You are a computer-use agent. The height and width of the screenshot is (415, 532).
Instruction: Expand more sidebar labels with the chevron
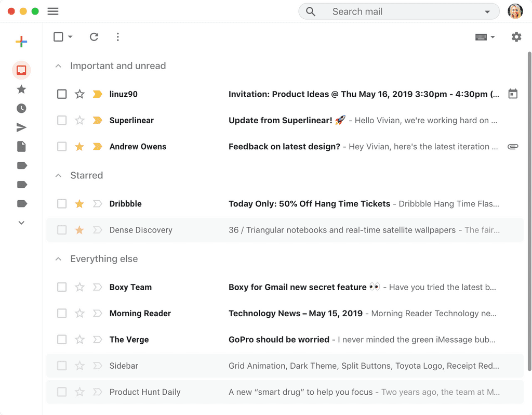[x=21, y=223]
